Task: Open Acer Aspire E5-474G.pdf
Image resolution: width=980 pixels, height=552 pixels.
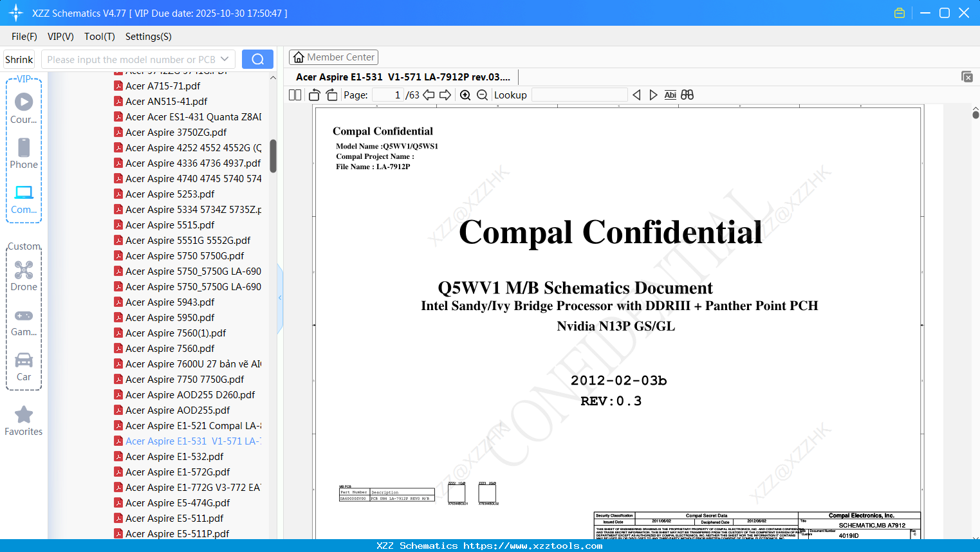Action: [x=178, y=502]
